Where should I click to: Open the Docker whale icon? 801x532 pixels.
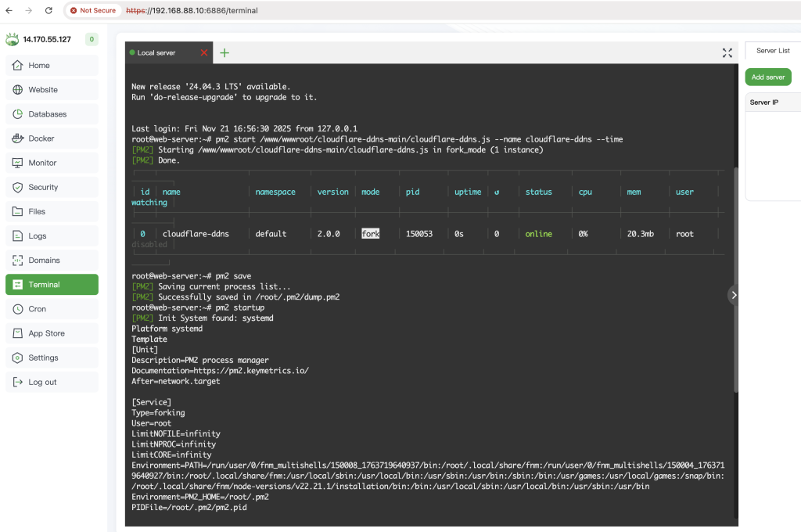(x=17, y=138)
